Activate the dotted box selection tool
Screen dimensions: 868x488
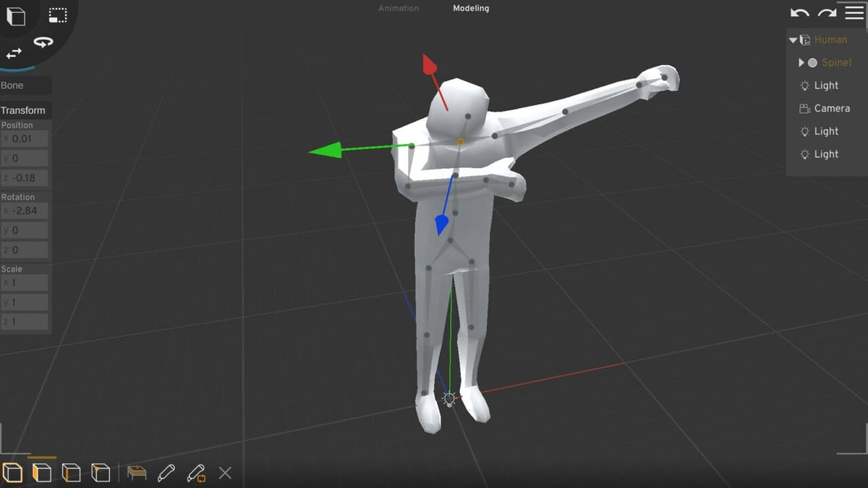tap(58, 15)
